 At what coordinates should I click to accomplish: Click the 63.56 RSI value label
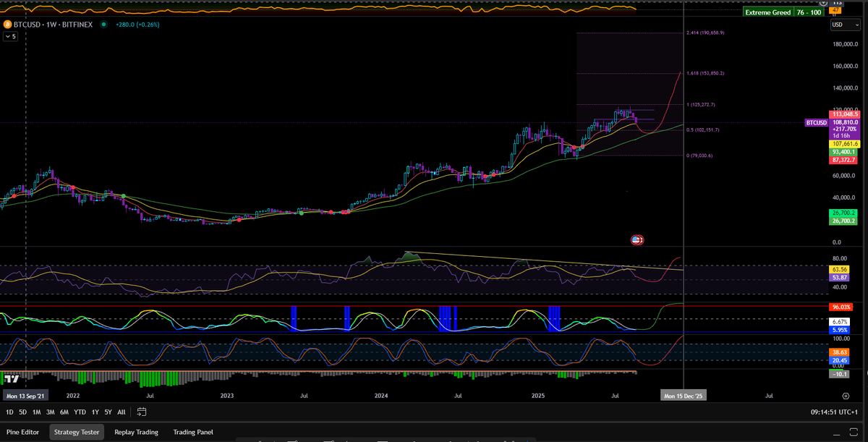pos(839,269)
